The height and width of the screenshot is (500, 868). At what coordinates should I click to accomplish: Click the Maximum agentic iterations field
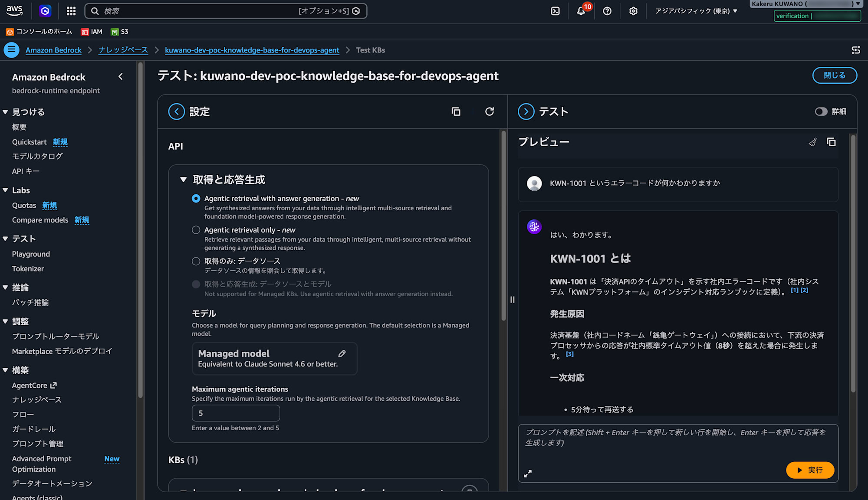click(x=236, y=413)
